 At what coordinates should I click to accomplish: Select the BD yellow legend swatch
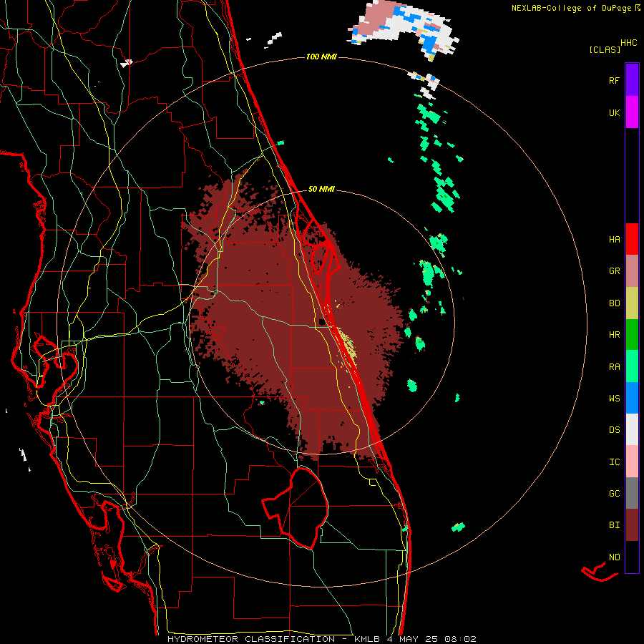coord(632,303)
